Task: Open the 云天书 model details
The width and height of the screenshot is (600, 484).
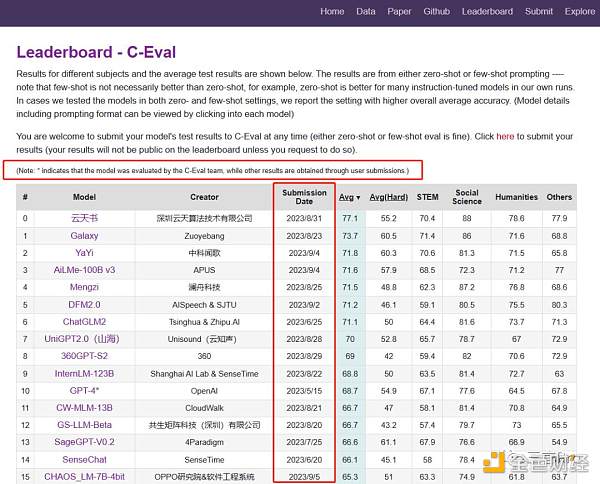Action: pyautogui.click(x=85, y=218)
